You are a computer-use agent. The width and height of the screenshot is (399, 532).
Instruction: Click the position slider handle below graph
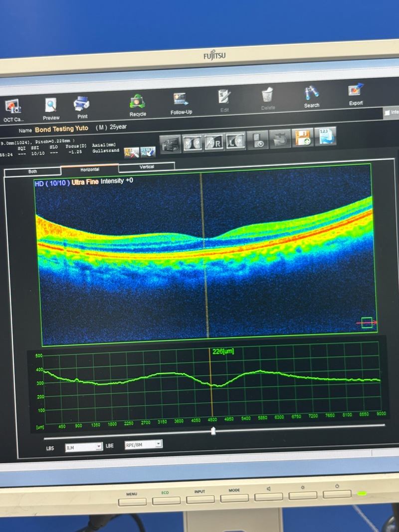point(213,431)
